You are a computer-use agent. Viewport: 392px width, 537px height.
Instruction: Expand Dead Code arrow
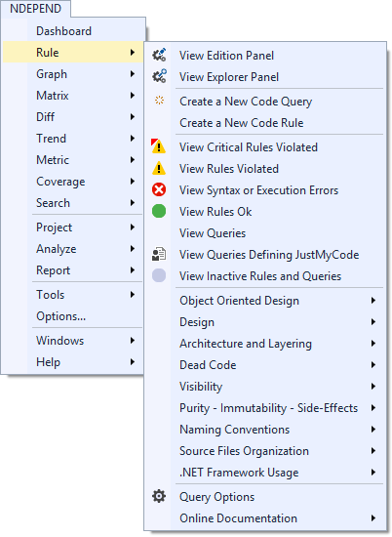373,365
